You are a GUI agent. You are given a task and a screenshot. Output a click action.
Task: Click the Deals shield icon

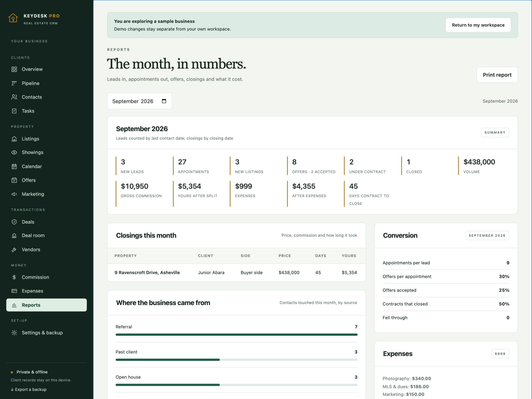14,222
